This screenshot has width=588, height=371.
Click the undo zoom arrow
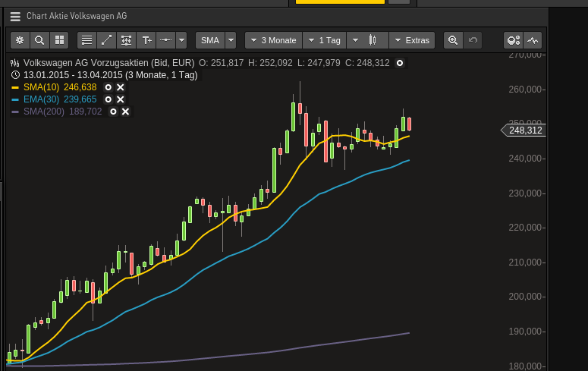point(473,40)
